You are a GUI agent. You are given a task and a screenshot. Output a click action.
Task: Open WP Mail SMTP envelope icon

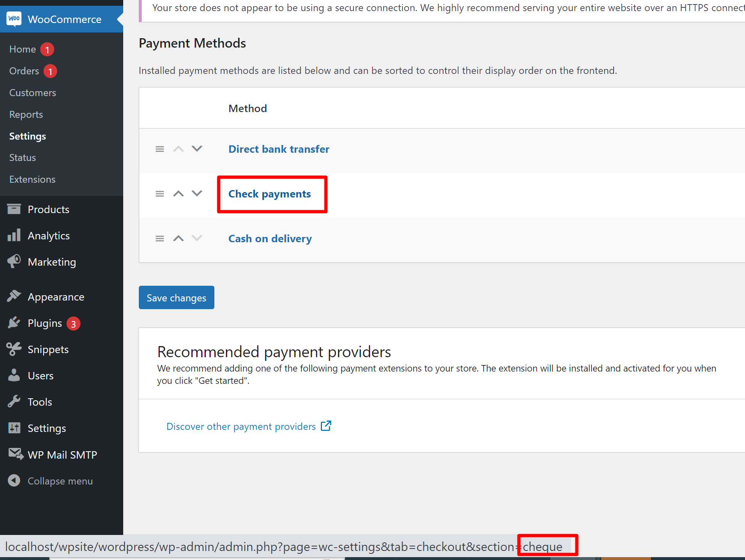click(15, 454)
